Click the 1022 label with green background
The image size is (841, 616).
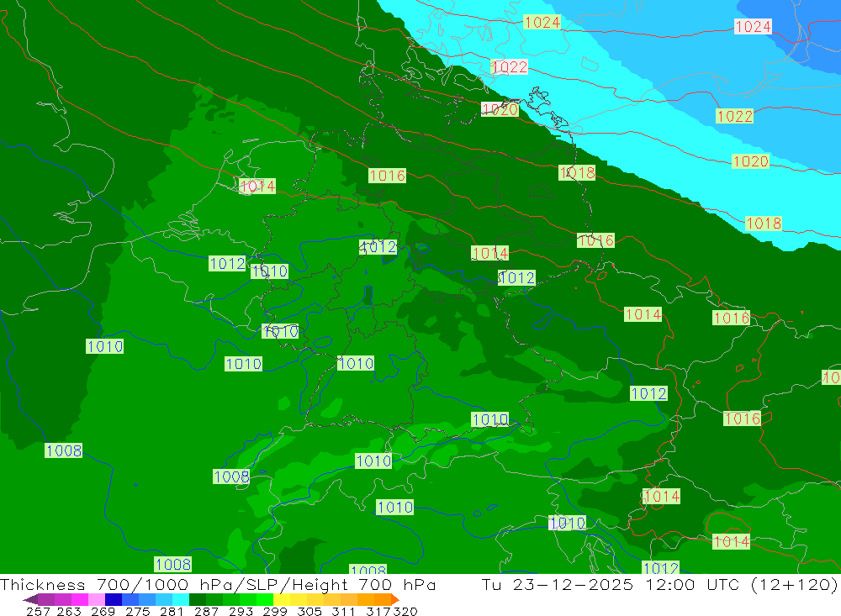[x=734, y=116]
